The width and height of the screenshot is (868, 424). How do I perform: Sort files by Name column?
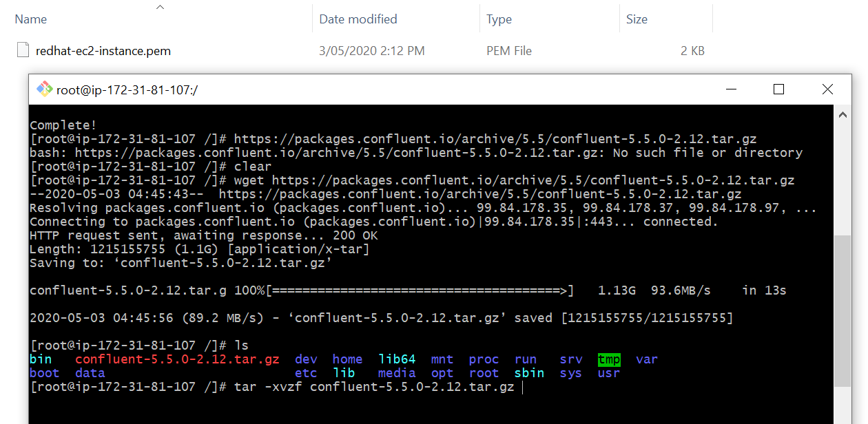pos(31,19)
